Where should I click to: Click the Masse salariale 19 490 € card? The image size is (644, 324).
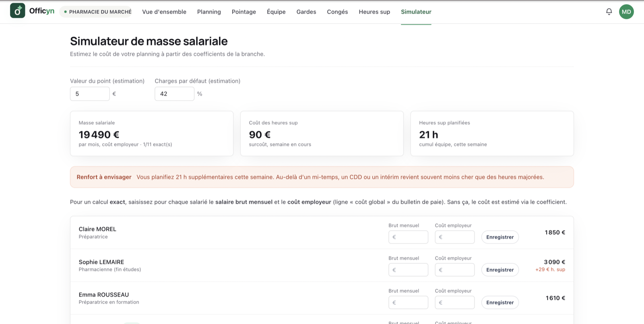pyautogui.click(x=152, y=133)
